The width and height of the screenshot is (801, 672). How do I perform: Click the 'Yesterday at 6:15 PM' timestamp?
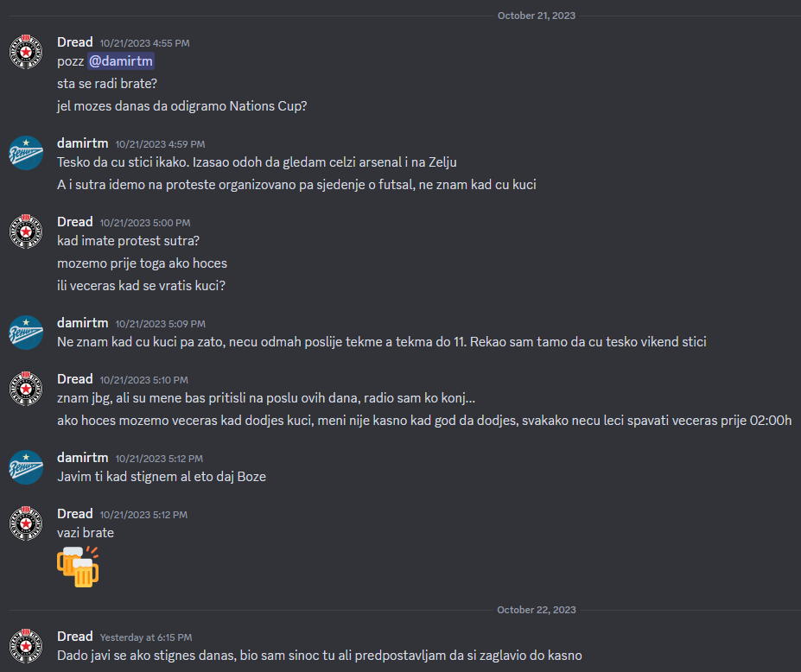pos(145,637)
